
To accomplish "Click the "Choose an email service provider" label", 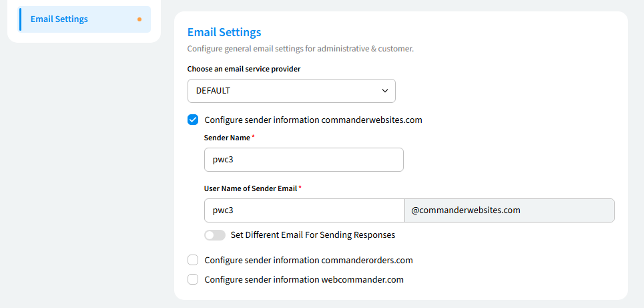I will tap(244, 69).
